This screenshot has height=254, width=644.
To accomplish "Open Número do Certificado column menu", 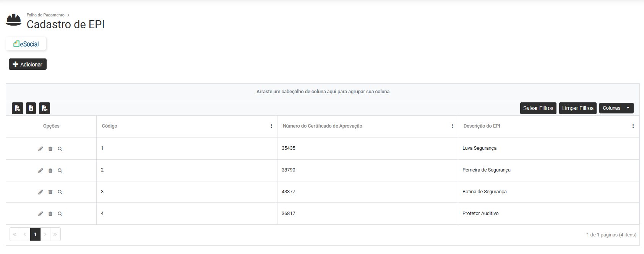I will 452,126.
